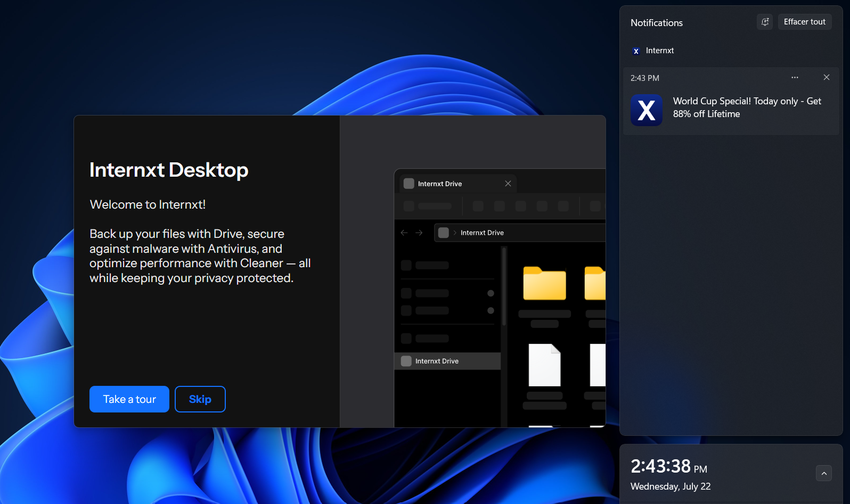This screenshot has width=850, height=504.
Task: Click the Take a tour button
Action: 129,399
